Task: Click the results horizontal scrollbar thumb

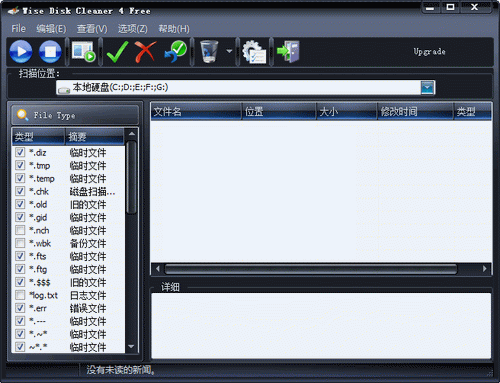Action: [x=311, y=269]
